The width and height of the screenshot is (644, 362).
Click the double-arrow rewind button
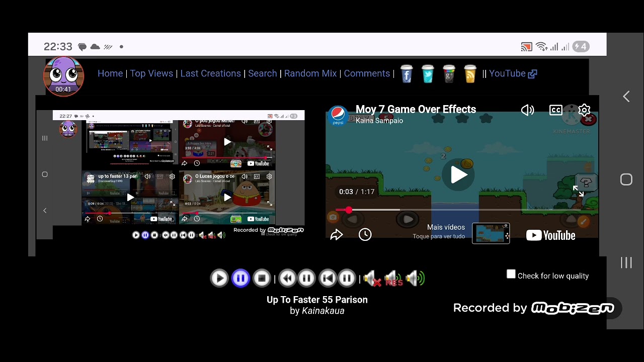coord(287,278)
